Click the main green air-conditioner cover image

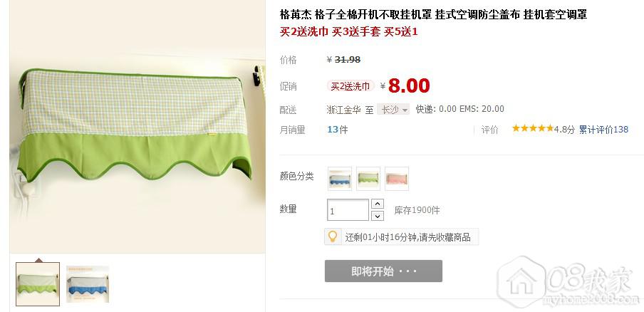coord(137,127)
